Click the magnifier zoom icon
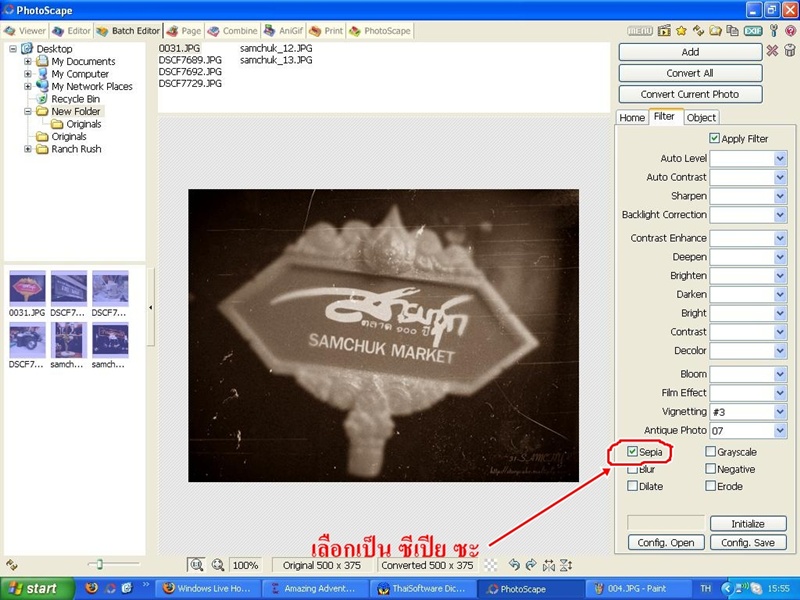This screenshot has height=600, width=800. [x=218, y=565]
